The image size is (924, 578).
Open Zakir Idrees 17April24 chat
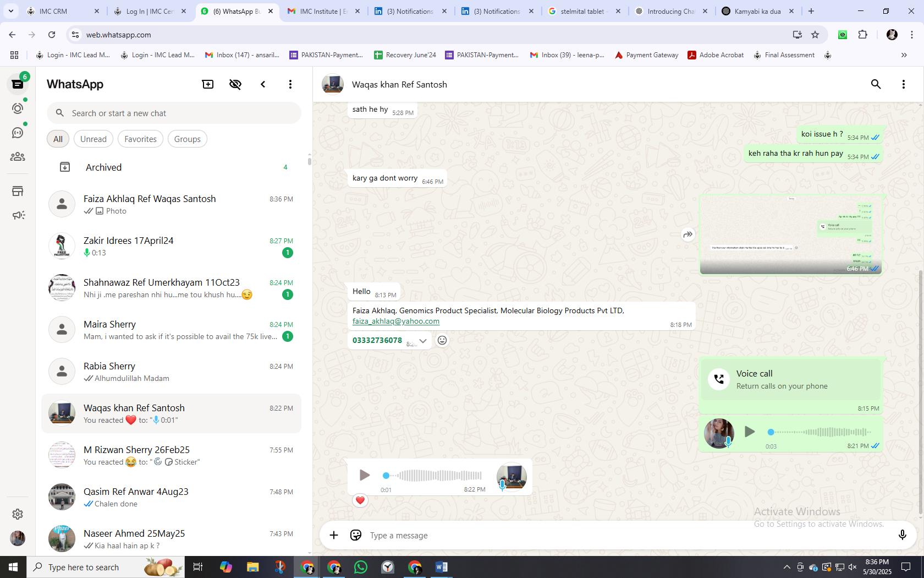pyautogui.click(x=172, y=246)
